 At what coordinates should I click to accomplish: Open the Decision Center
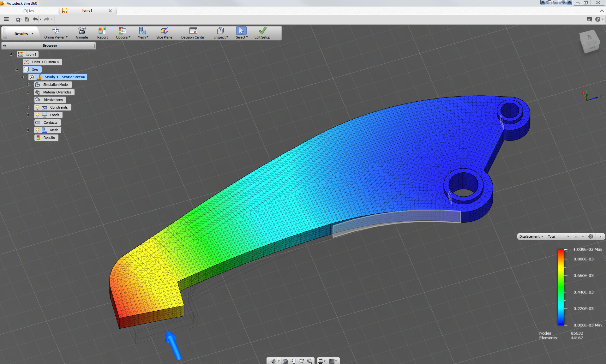[193, 33]
